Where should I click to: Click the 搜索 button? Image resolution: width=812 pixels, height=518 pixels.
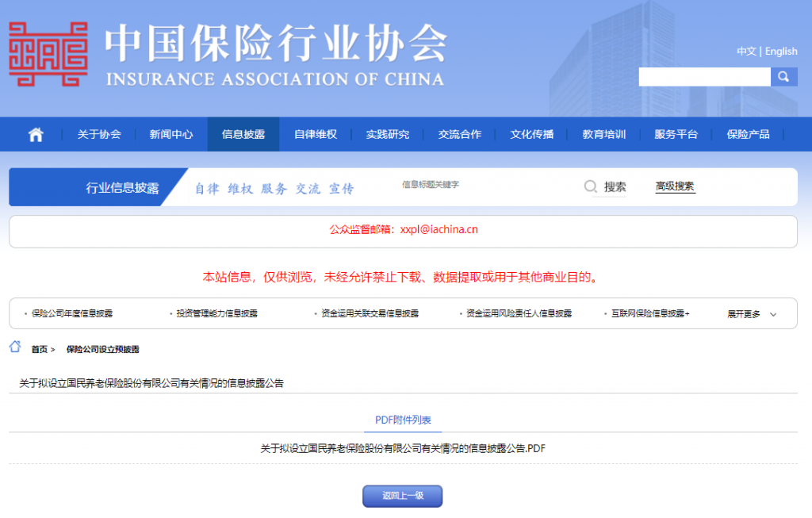pyautogui.click(x=615, y=187)
